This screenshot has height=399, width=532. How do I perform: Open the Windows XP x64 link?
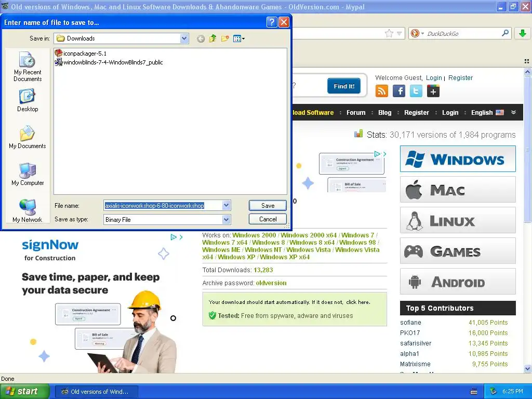(x=285, y=257)
